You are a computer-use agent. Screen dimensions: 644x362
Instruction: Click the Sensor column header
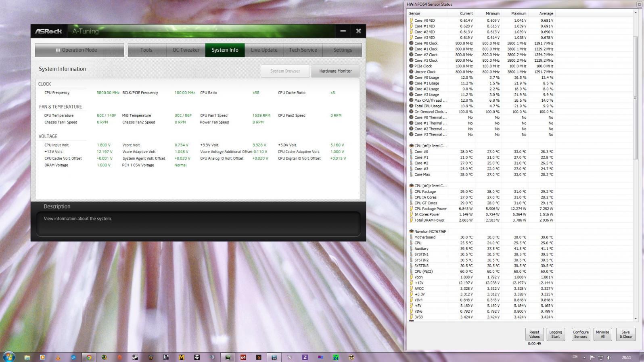pos(428,13)
